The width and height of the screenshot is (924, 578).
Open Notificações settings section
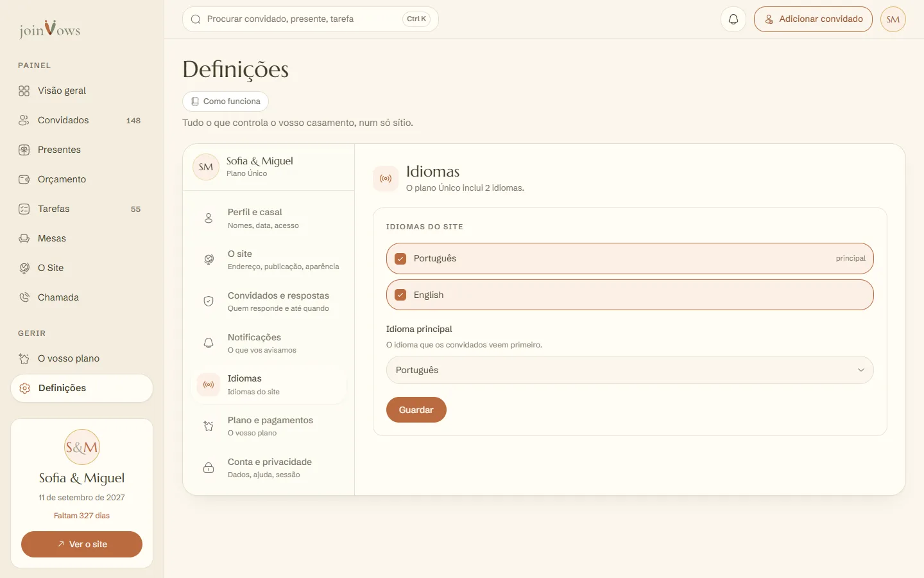(x=269, y=344)
